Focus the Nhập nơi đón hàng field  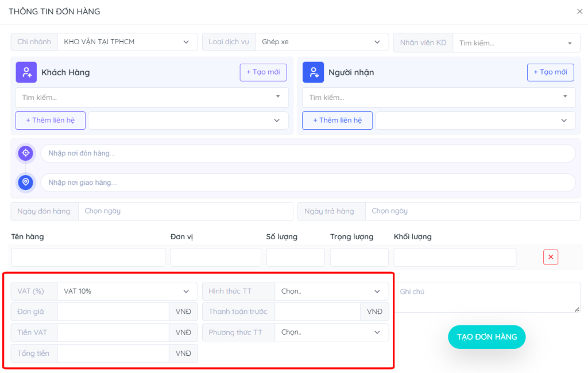[307, 153]
